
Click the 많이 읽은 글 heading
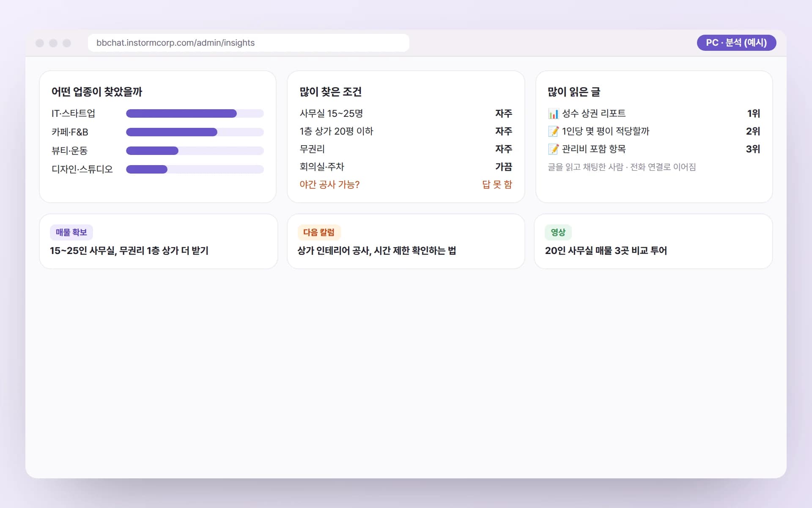(574, 92)
